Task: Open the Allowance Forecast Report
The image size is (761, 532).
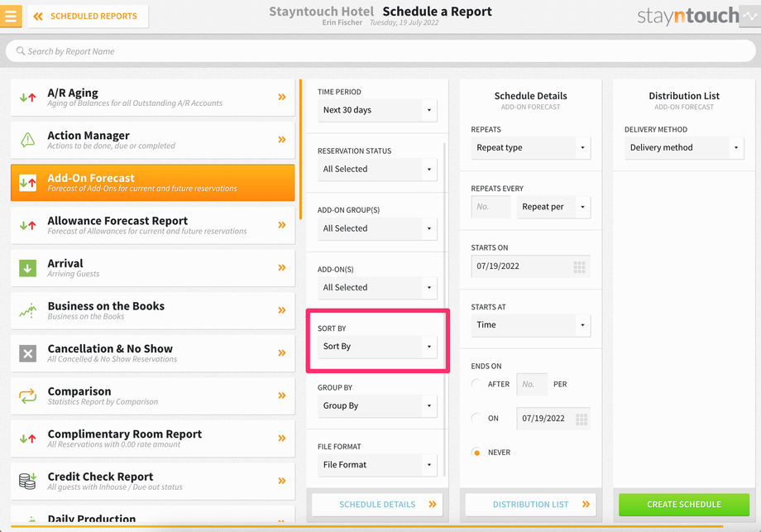Action: (x=152, y=225)
